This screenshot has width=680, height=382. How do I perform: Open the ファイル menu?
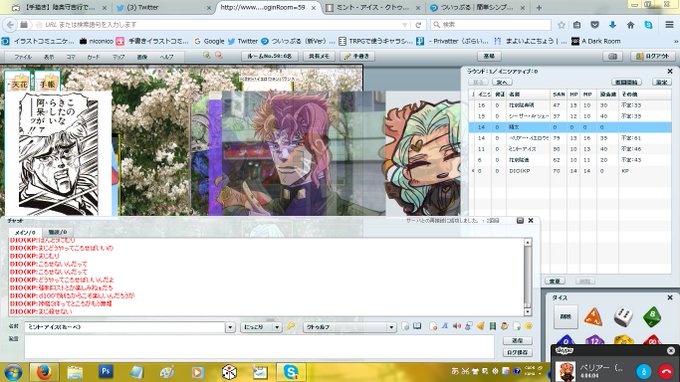click(23, 57)
